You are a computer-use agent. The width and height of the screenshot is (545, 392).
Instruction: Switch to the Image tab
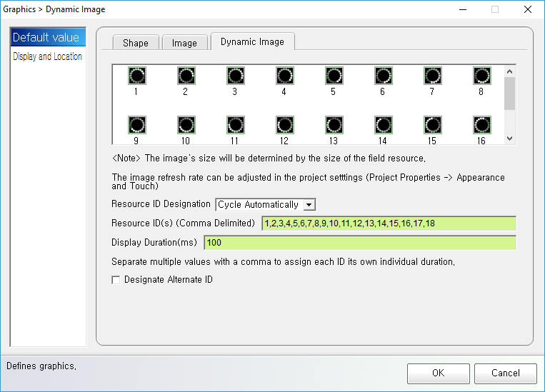184,43
